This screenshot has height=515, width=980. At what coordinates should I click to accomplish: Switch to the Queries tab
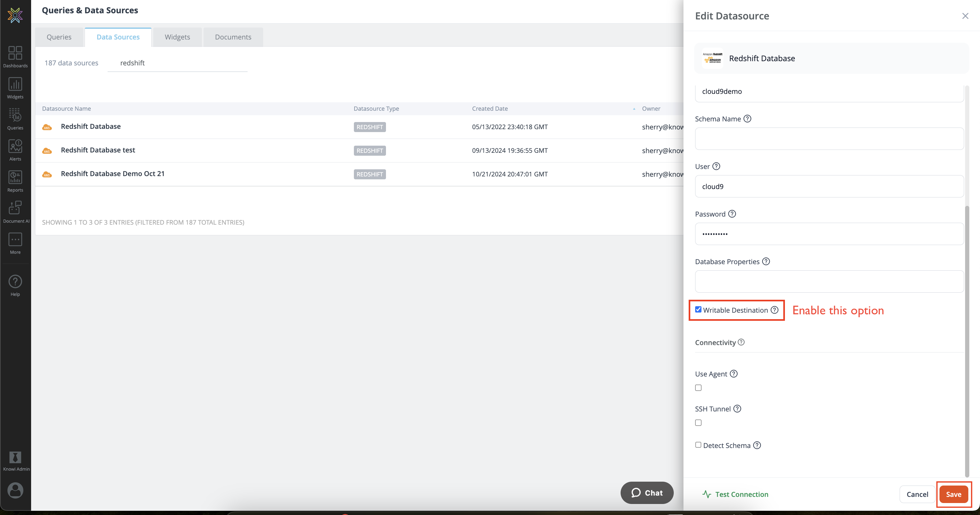[x=59, y=37]
